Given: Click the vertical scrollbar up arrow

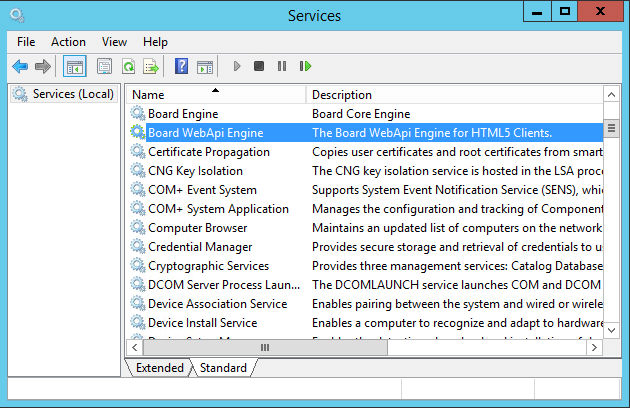Looking at the screenshot, I should pos(611,95).
